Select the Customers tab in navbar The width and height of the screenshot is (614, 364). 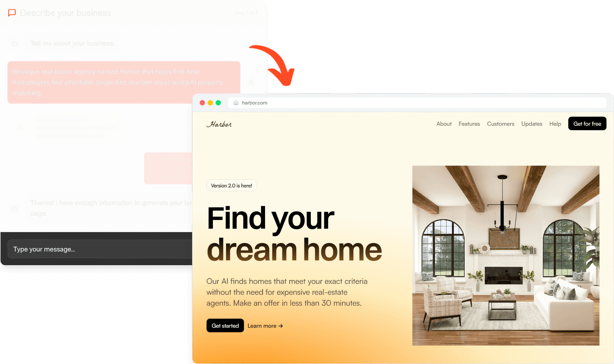tap(500, 124)
